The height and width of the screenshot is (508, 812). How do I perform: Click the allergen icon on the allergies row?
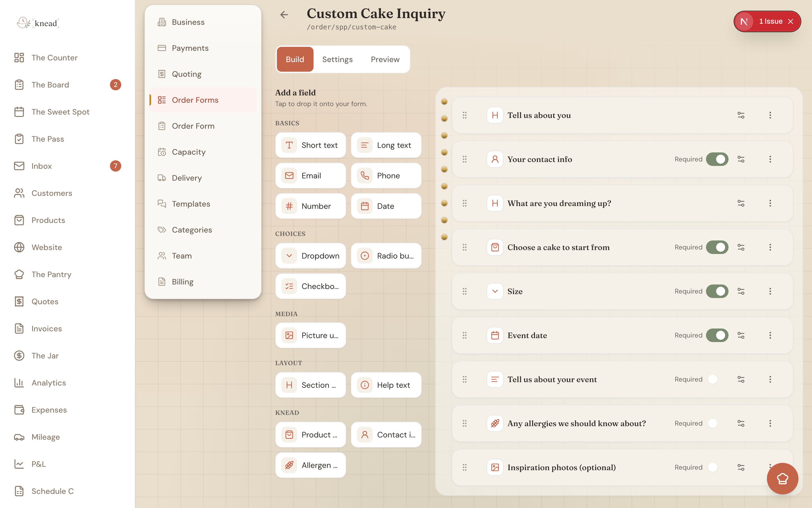pos(495,423)
